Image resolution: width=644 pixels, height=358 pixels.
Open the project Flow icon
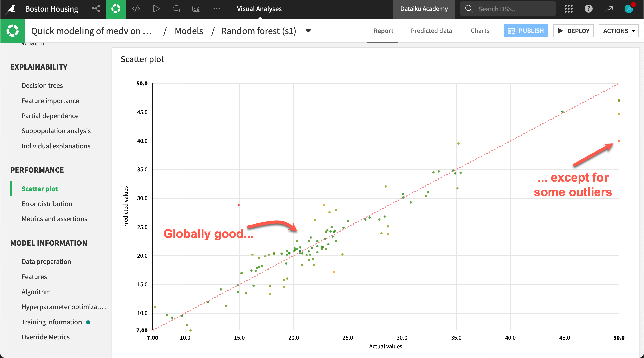(96, 8)
